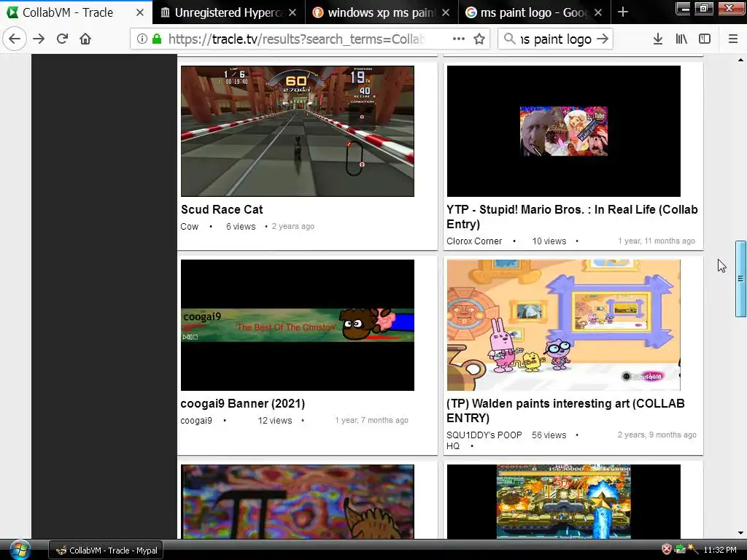View the green padlock connection details
The width and height of the screenshot is (747, 560).
[156, 39]
